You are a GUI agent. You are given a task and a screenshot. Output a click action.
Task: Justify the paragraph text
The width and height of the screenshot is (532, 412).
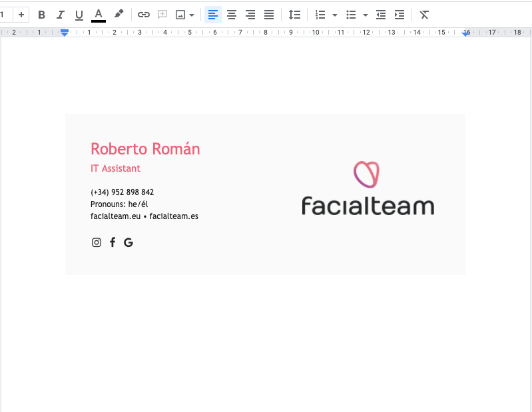(x=269, y=15)
